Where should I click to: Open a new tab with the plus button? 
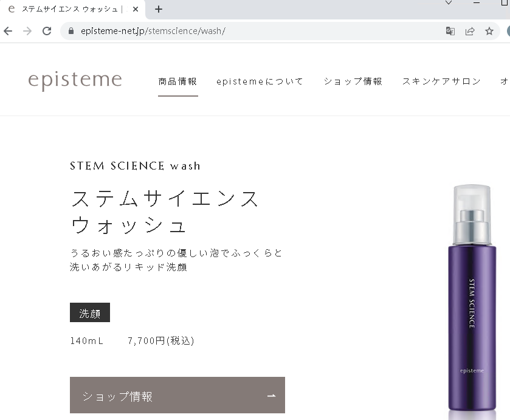(159, 9)
